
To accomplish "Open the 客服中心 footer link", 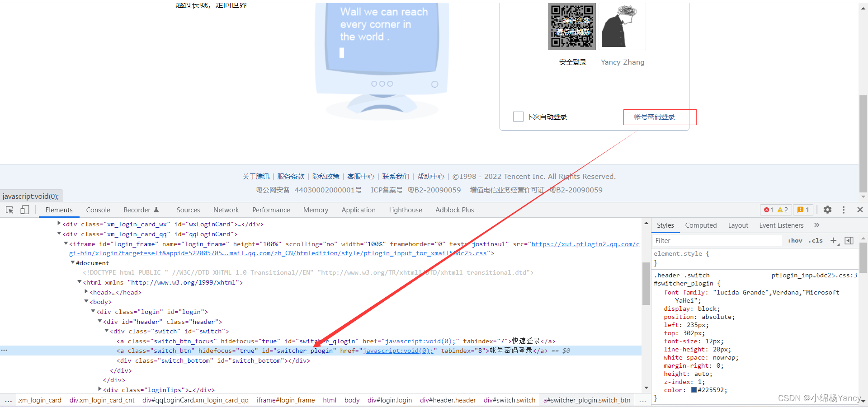I will click(361, 177).
